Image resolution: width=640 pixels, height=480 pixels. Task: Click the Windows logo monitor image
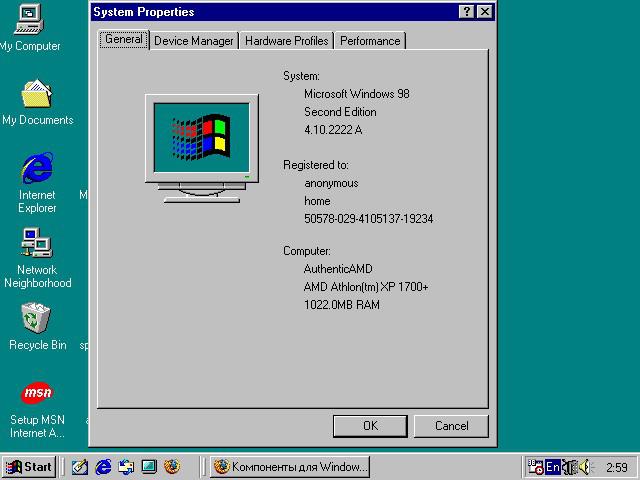(x=202, y=148)
